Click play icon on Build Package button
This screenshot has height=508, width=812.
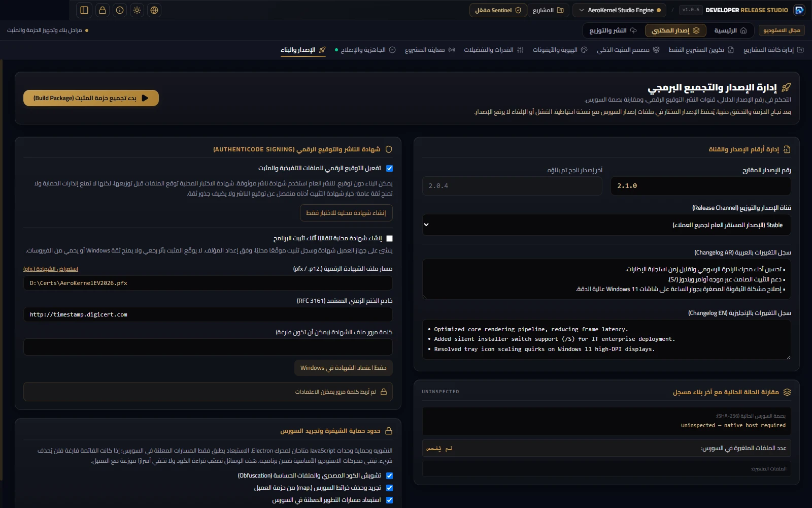point(145,98)
